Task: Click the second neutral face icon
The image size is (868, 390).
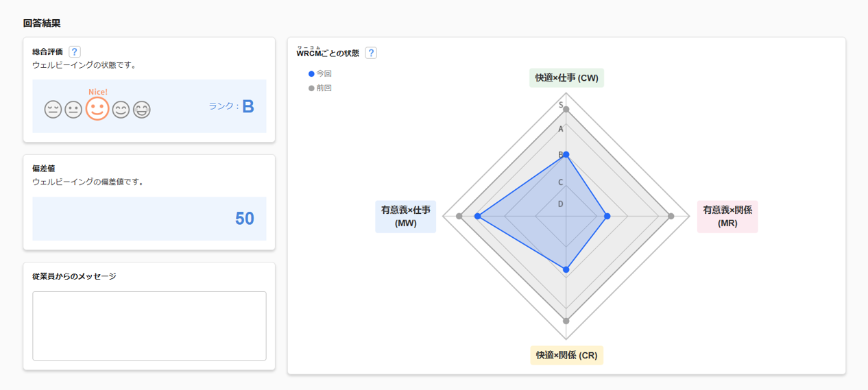Action: click(73, 110)
